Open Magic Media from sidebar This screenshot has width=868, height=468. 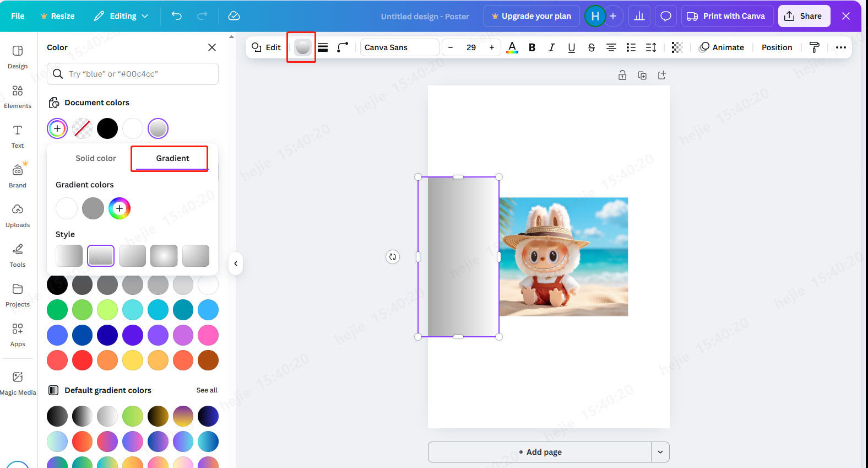click(x=18, y=383)
